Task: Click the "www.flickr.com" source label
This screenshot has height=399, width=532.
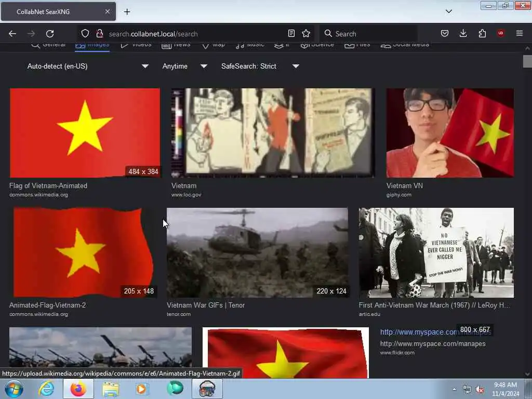Action: tap(397, 353)
